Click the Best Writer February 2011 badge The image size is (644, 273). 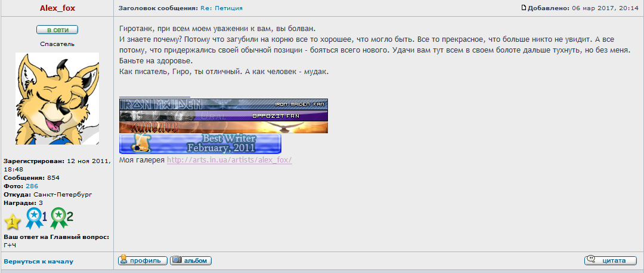(x=200, y=143)
